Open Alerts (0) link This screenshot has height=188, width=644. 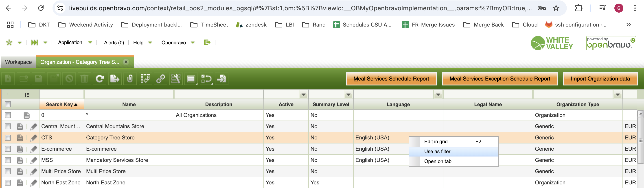(x=114, y=43)
